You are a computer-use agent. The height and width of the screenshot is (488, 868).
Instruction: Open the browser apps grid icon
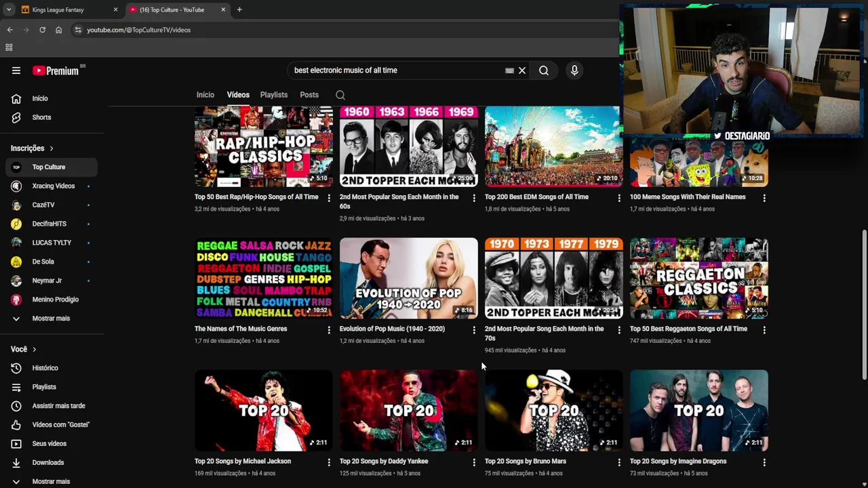click(9, 47)
